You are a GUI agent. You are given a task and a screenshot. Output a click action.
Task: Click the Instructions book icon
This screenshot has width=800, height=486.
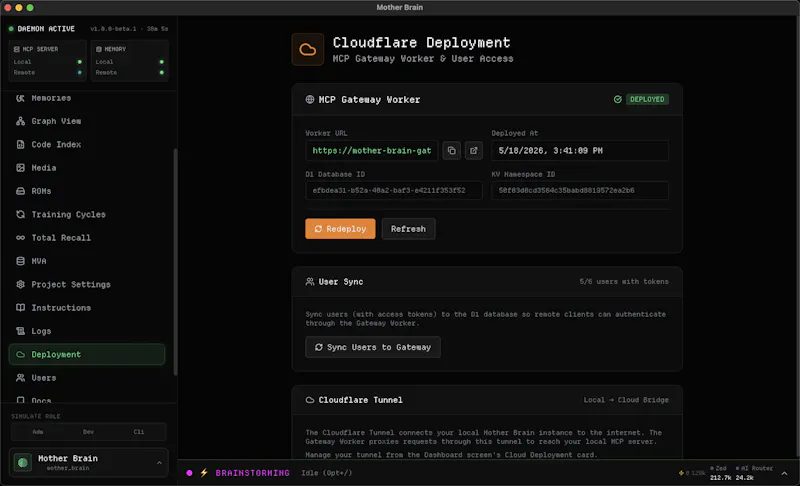[20, 308]
